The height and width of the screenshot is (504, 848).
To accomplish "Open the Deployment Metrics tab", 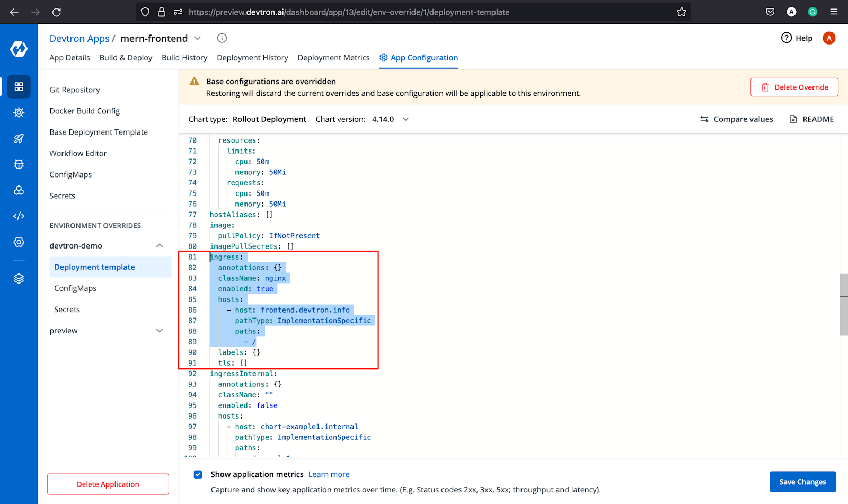I will [333, 58].
